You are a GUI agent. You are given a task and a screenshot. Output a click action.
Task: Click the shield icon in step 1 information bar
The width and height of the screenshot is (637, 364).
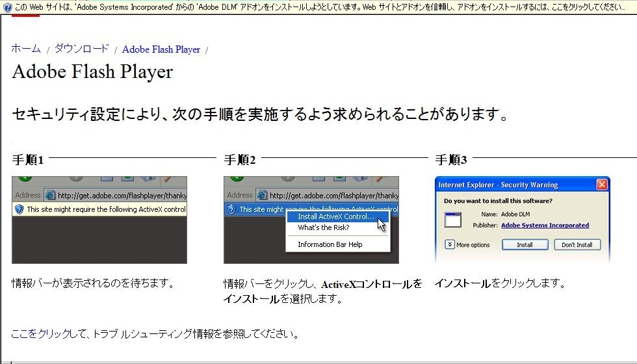click(19, 209)
